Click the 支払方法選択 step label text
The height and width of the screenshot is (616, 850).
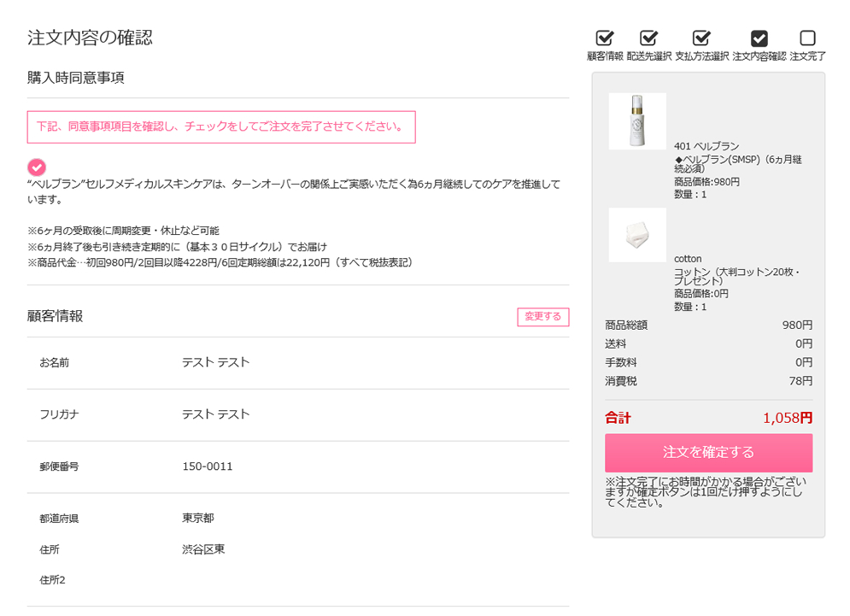coord(701,56)
